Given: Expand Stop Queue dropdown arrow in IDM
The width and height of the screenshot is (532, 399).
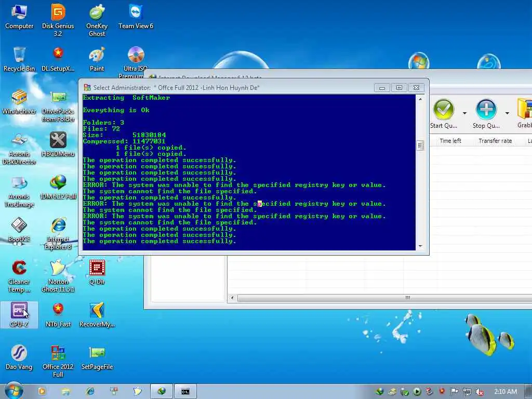Looking at the screenshot, I should (x=507, y=113).
